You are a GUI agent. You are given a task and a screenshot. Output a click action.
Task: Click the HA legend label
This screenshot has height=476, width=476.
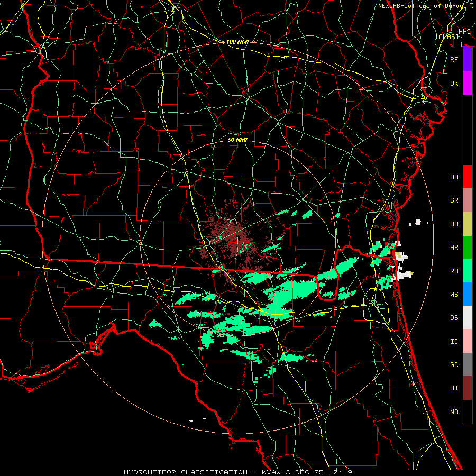(454, 177)
